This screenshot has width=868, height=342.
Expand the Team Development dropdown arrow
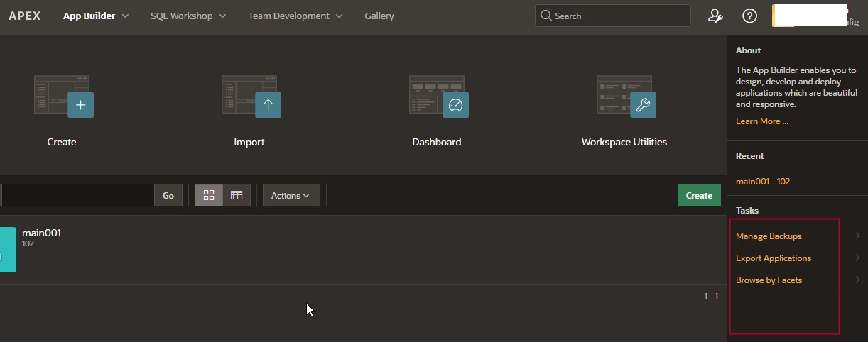coord(339,16)
